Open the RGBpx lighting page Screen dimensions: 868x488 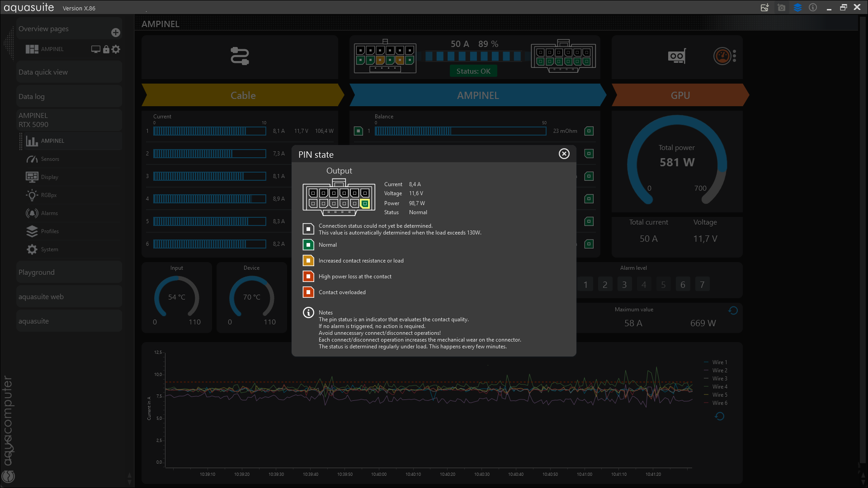tap(48, 195)
